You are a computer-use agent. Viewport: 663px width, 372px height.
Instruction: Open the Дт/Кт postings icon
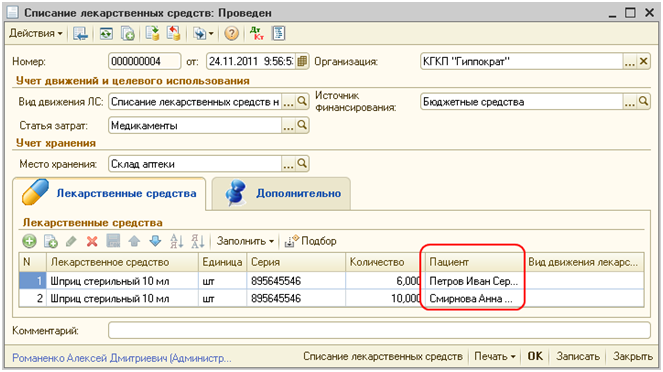256,33
